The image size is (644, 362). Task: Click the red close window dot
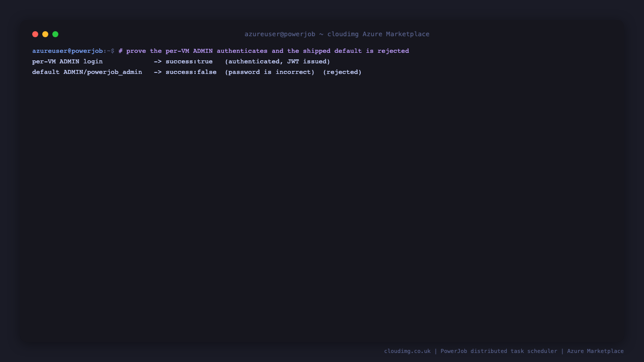(35, 34)
